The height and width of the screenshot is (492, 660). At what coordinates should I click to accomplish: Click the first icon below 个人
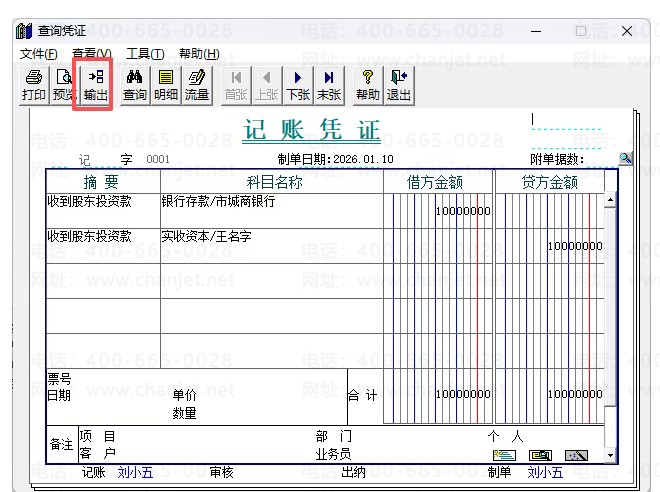(504, 455)
